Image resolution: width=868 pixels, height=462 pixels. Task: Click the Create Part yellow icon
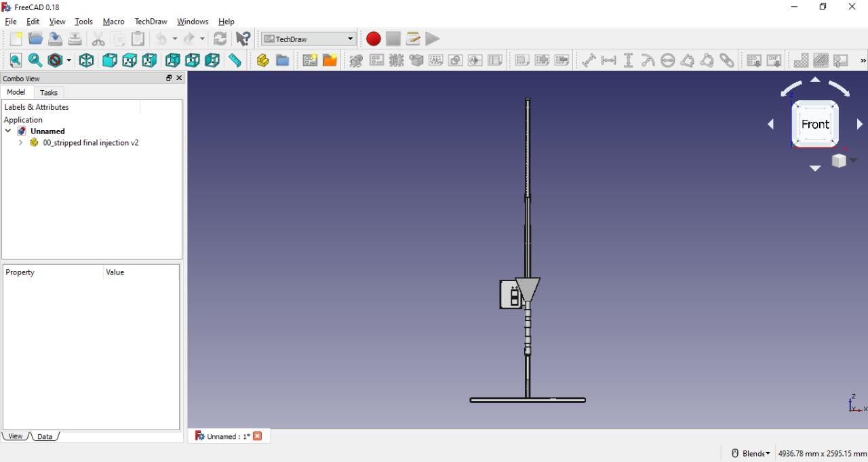coord(263,60)
